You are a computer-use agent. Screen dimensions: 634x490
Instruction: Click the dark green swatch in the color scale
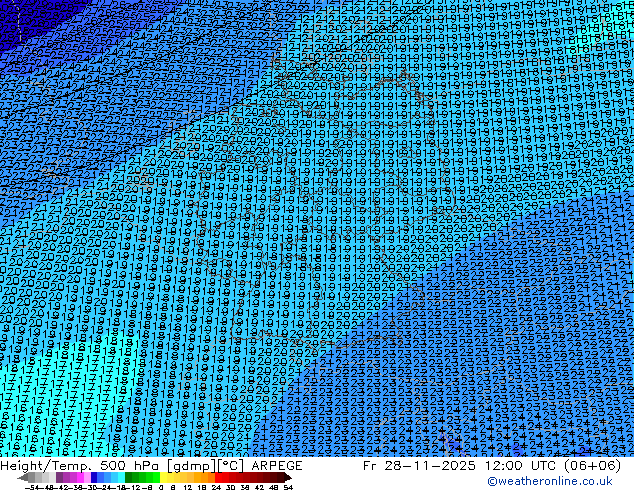click(129, 477)
